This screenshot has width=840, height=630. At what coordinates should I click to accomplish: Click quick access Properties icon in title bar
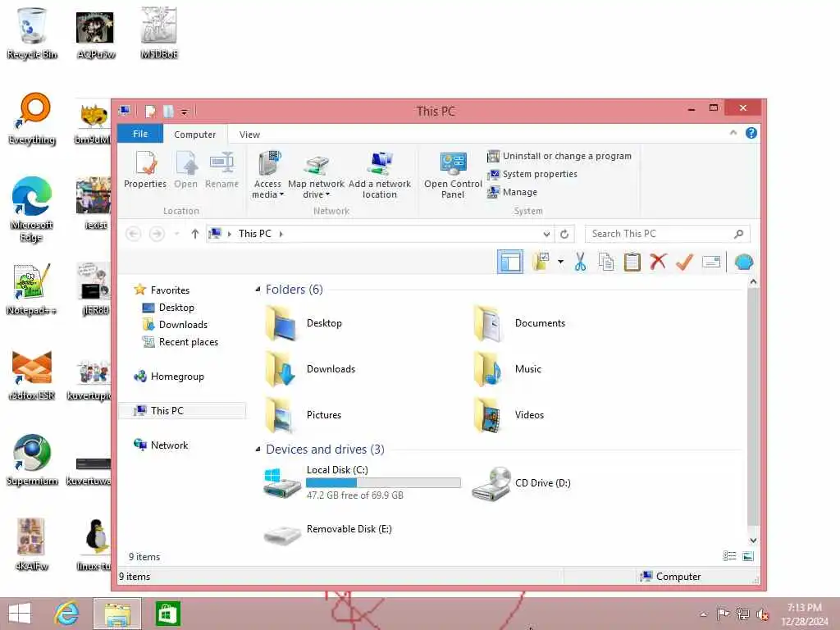pos(151,112)
